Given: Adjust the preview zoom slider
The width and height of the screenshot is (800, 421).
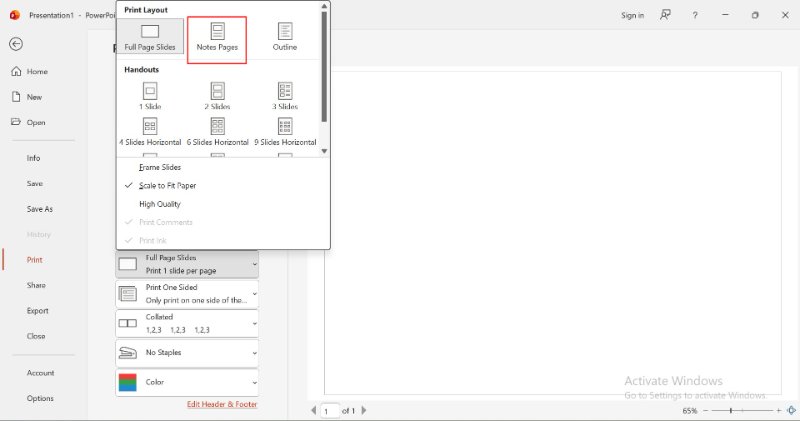Looking at the screenshot, I should click(x=731, y=410).
